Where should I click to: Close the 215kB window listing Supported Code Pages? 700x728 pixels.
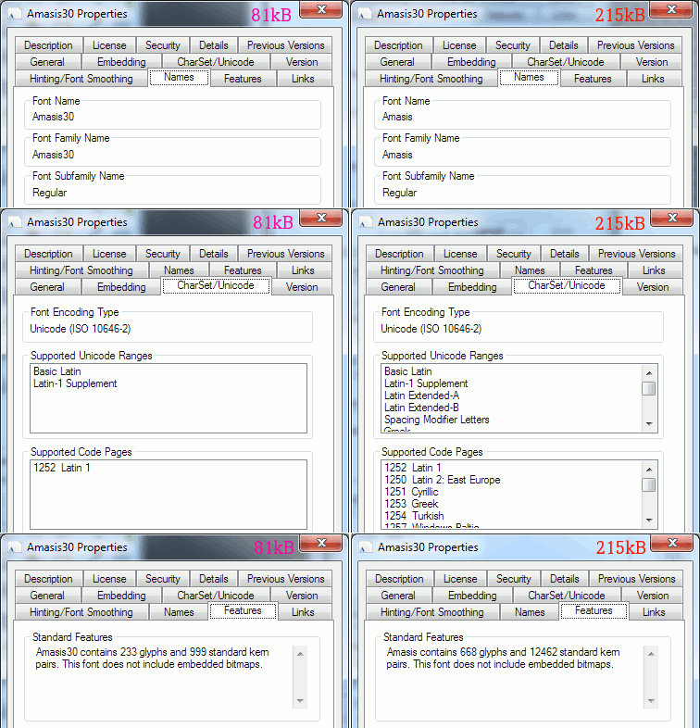[672, 218]
